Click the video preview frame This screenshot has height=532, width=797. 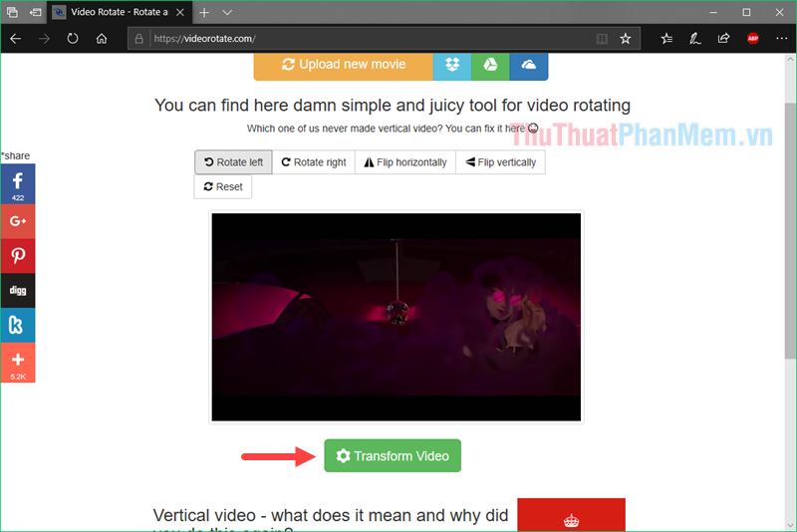coord(397,317)
